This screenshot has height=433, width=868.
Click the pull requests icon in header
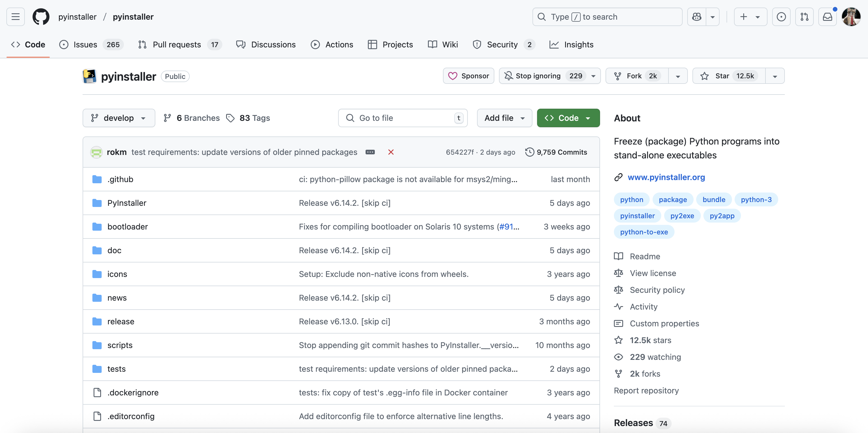pyautogui.click(x=804, y=16)
